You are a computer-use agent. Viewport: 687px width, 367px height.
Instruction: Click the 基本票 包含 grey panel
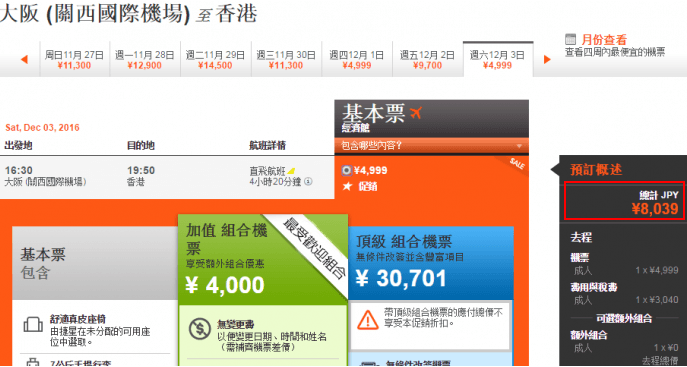(95, 263)
